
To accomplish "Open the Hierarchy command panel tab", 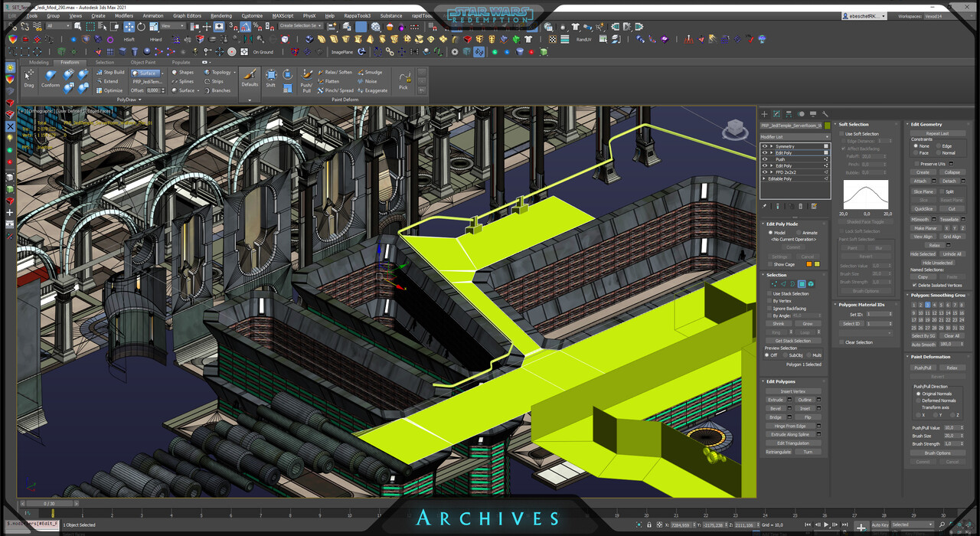I will [789, 113].
